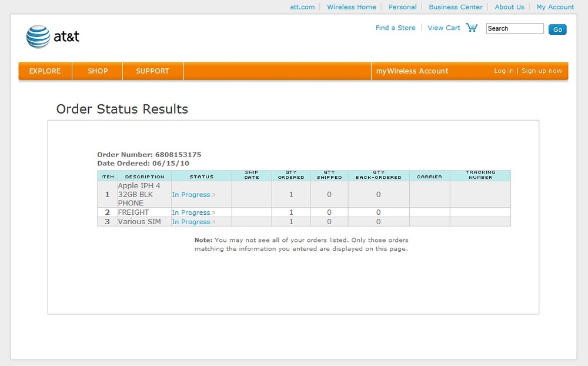The width and height of the screenshot is (588, 366).
Task: Click the Go search button
Action: [557, 29]
